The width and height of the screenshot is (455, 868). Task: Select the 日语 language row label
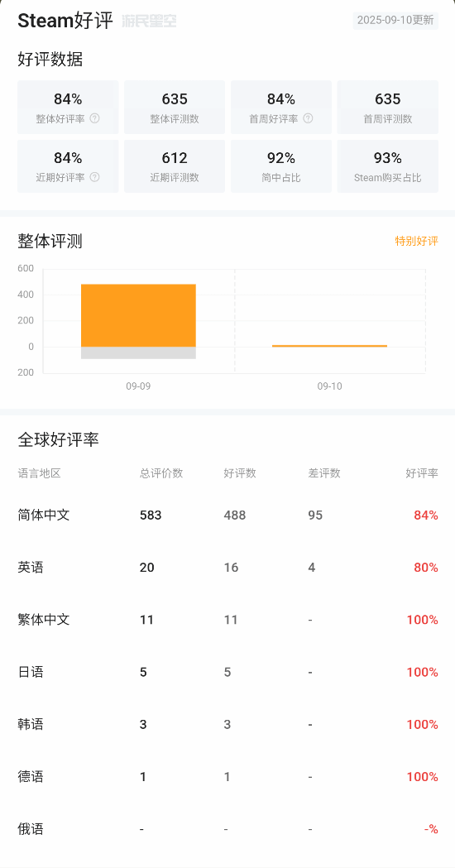tap(31, 672)
